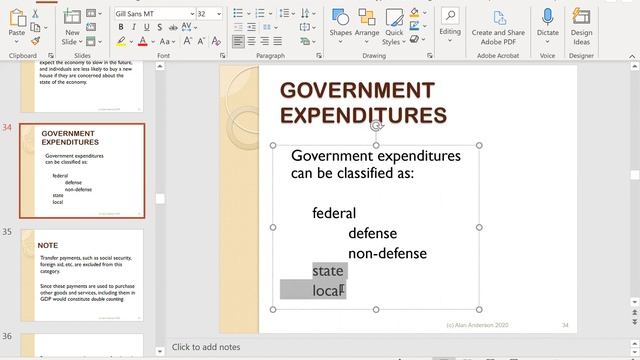
Task: Decrease the list indent level
Action: pos(238,27)
